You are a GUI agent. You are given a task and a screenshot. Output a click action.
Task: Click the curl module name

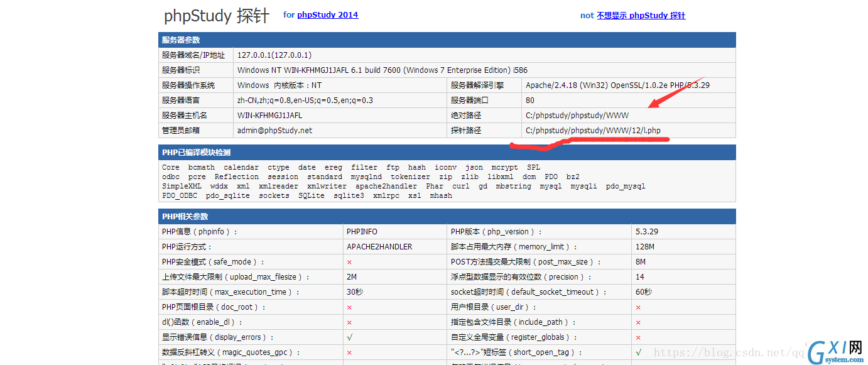(461, 187)
